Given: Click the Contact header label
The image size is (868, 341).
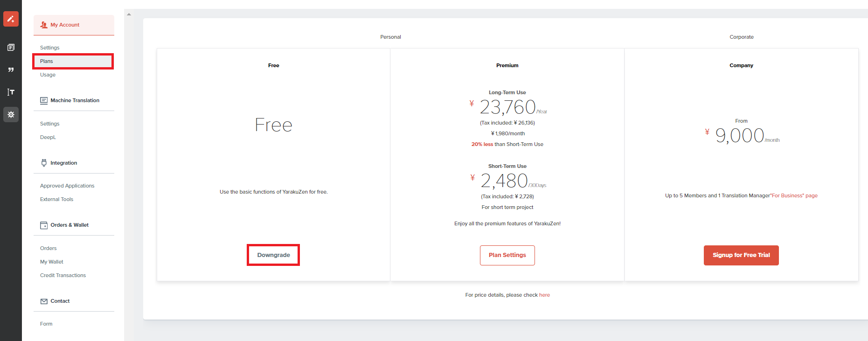Looking at the screenshot, I should 60,301.
